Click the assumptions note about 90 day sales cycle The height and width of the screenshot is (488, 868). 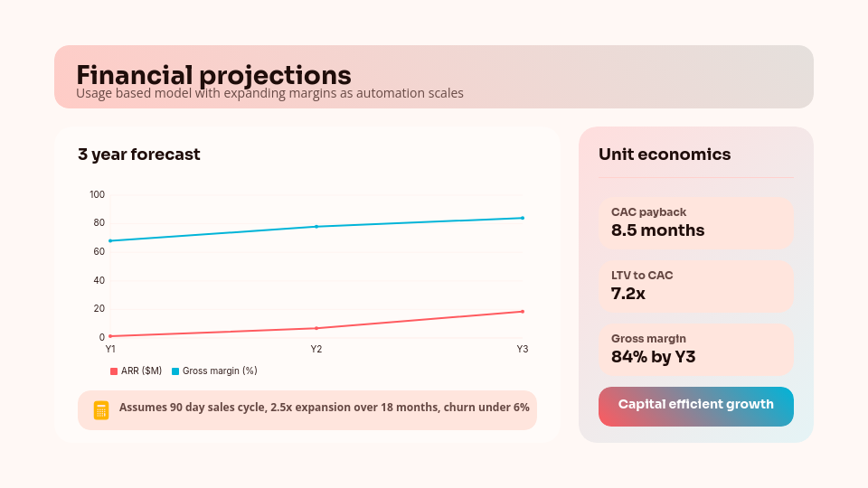[x=324, y=408]
